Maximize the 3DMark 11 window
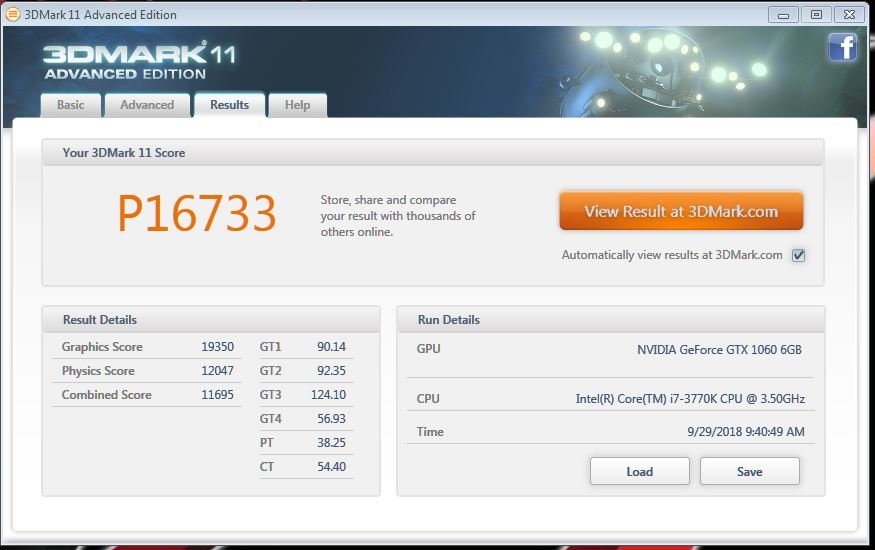This screenshot has width=875, height=550. (816, 15)
